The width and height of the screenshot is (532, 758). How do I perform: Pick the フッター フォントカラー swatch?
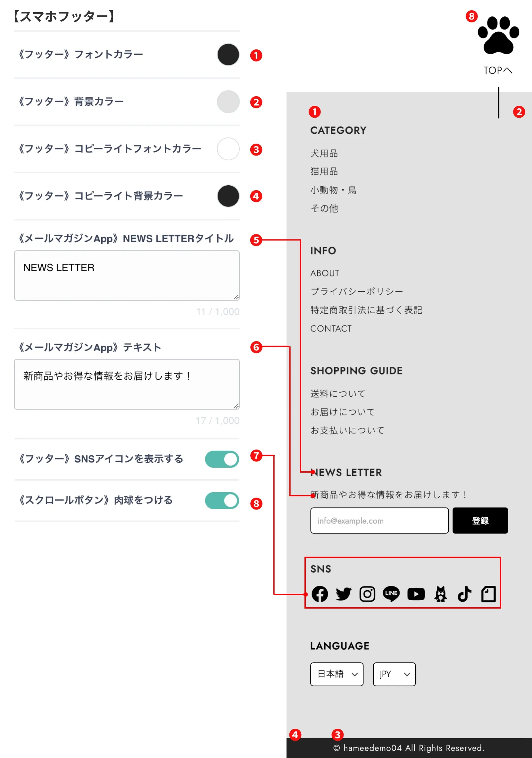228,55
